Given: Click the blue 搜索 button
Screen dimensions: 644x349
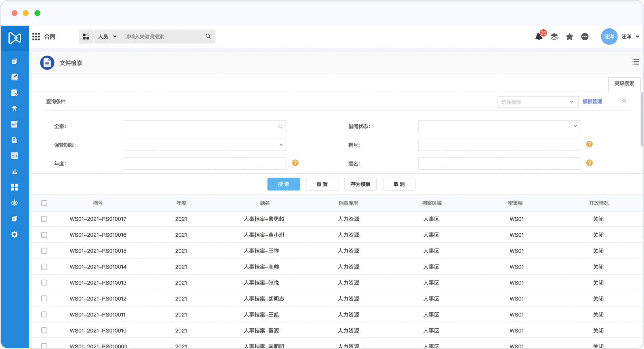Looking at the screenshot, I should 283,184.
